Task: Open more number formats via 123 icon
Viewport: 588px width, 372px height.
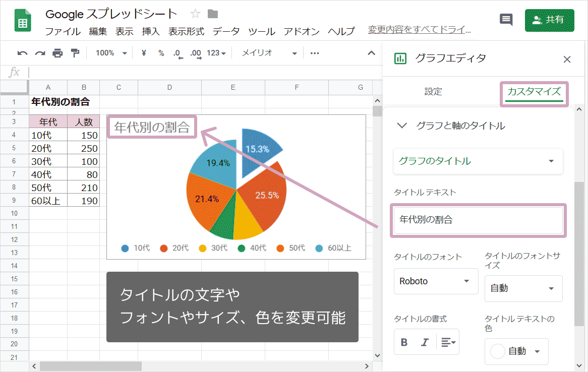Action: [x=214, y=53]
